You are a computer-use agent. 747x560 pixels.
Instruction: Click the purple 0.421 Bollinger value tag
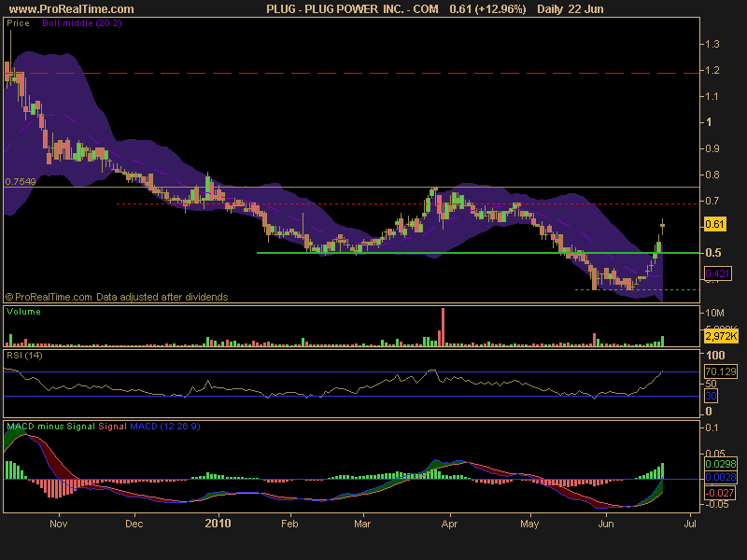point(717,273)
